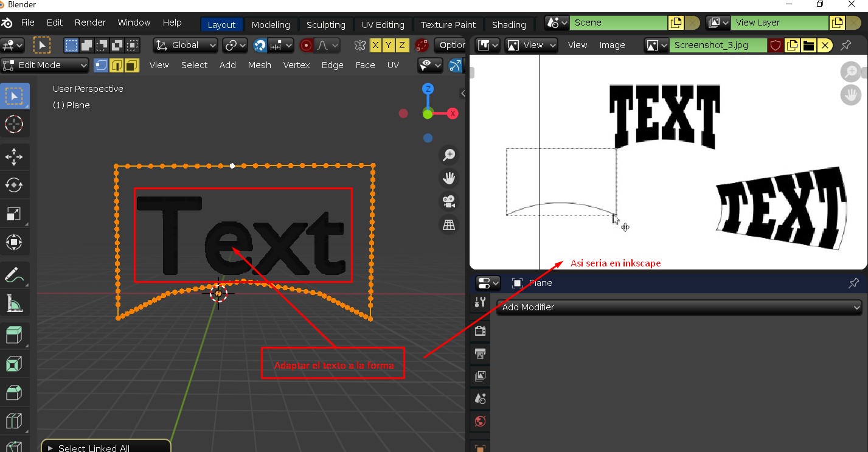
Task: Open the World properties tab (globe icon)
Action: coord(480,422)
